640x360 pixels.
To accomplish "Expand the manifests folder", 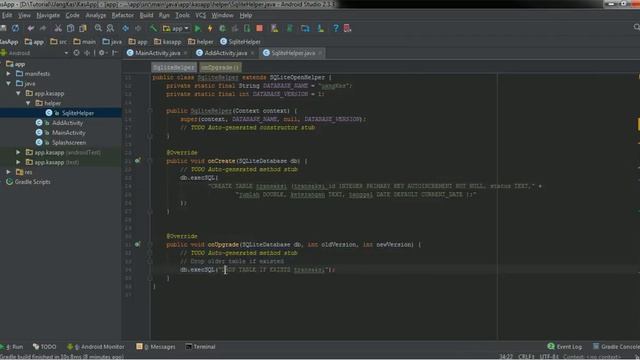I will 9,74.
